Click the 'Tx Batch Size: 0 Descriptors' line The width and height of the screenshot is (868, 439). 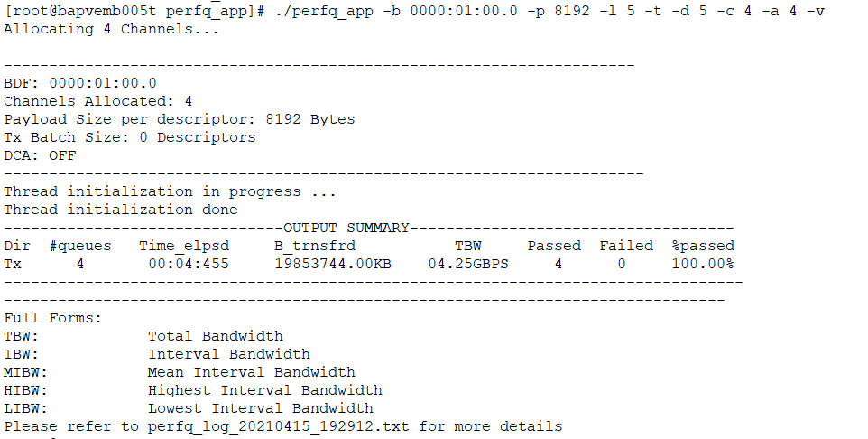point(129,137)
